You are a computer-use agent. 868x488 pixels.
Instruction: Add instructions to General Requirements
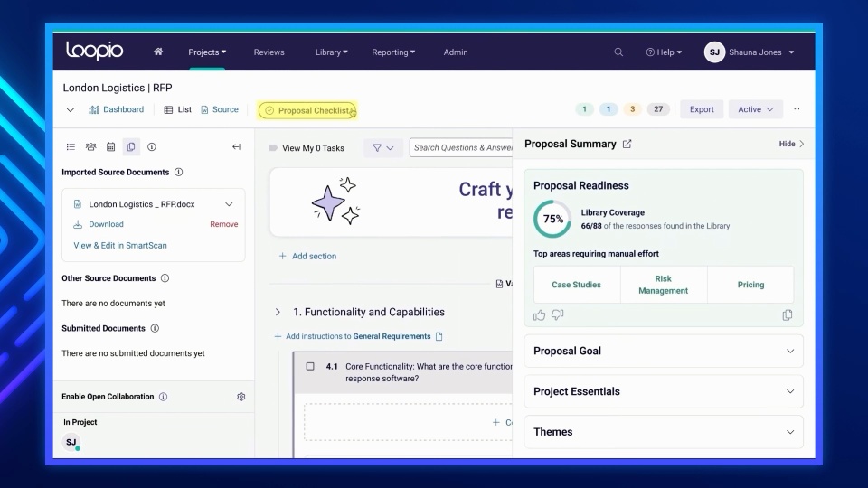(x=353, y=336)
